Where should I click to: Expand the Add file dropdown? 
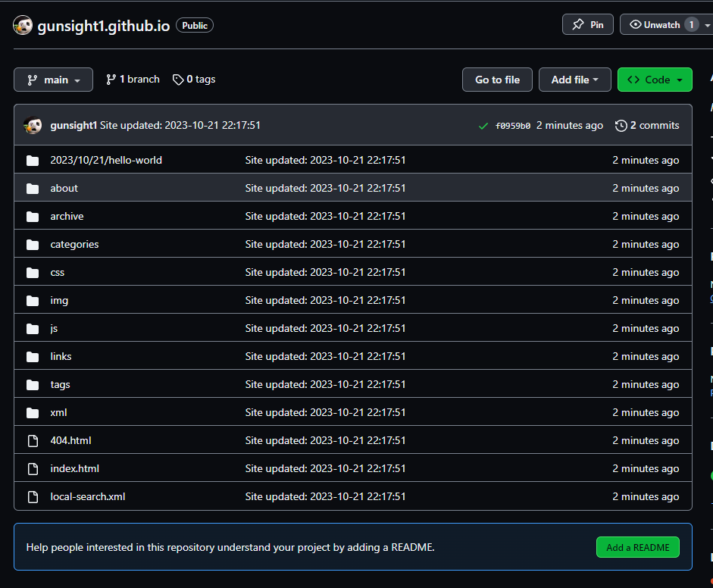tap(575, 80)
